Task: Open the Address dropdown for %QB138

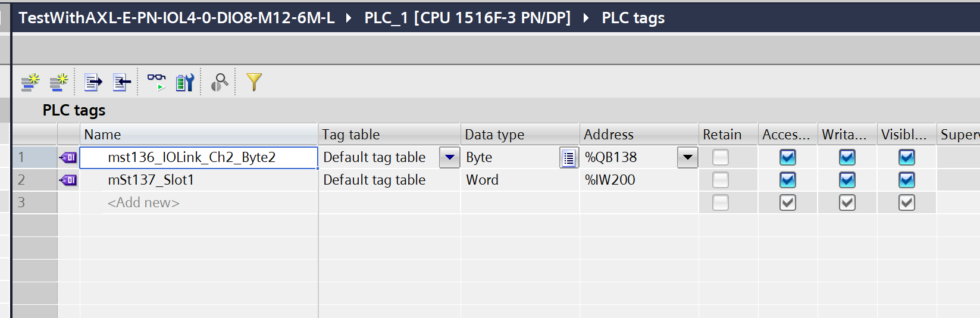Action: pyautogui.click(x=687, y=158)
